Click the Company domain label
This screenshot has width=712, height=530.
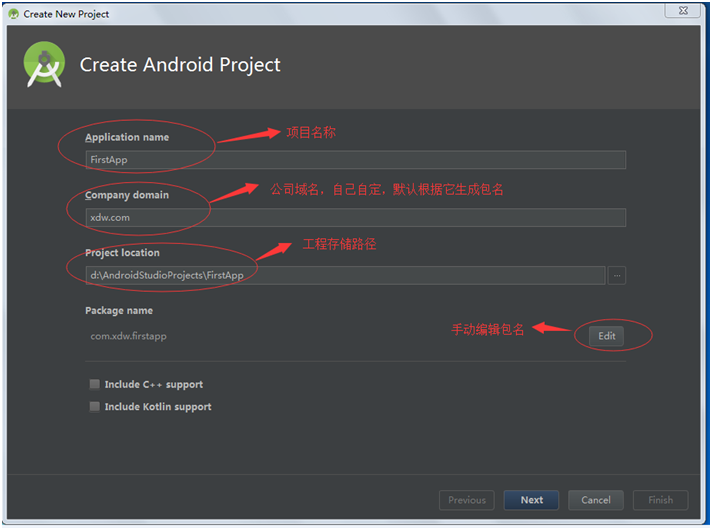[127, 195]
